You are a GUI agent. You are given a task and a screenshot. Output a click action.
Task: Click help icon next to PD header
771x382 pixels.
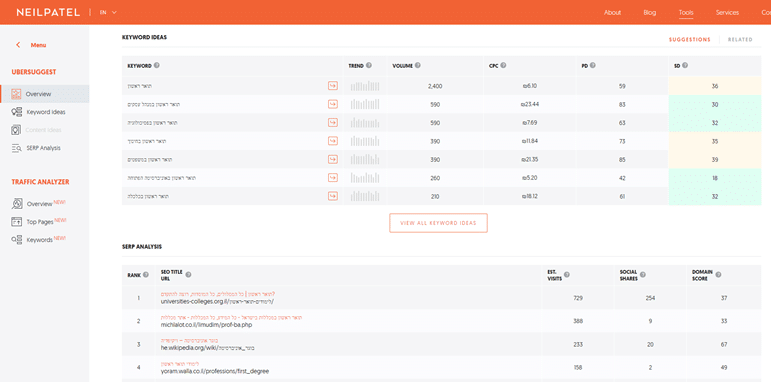pyautogui.click(x=593, y=65)
